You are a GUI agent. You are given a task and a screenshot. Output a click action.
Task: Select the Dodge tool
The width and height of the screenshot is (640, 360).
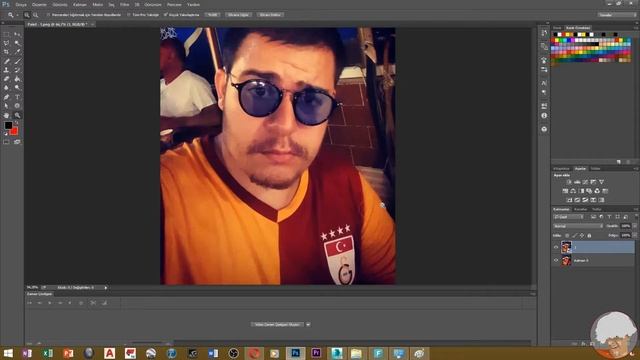pyautogui.click(x=17, y=87)
